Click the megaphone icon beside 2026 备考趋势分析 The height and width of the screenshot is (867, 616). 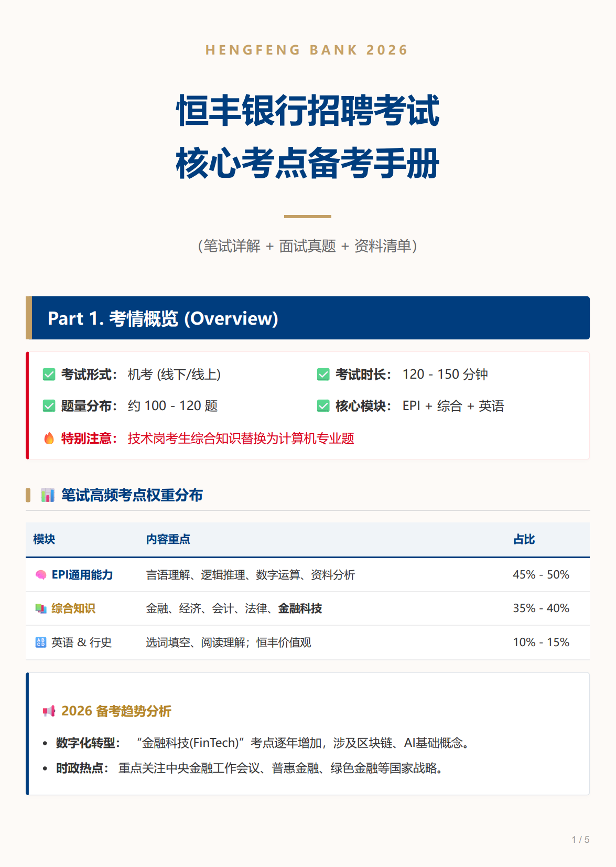pos(49,711)
